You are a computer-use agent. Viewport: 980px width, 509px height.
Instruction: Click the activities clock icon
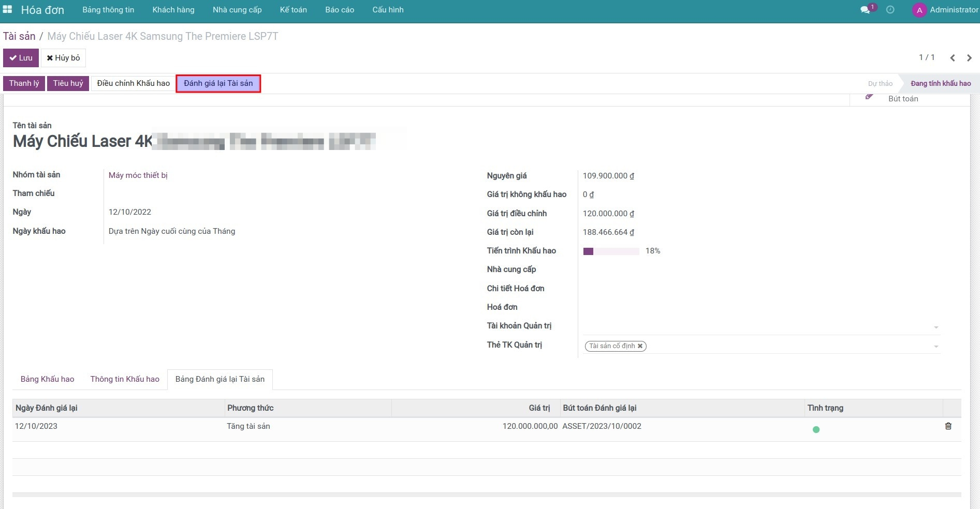tap(890, 10)
